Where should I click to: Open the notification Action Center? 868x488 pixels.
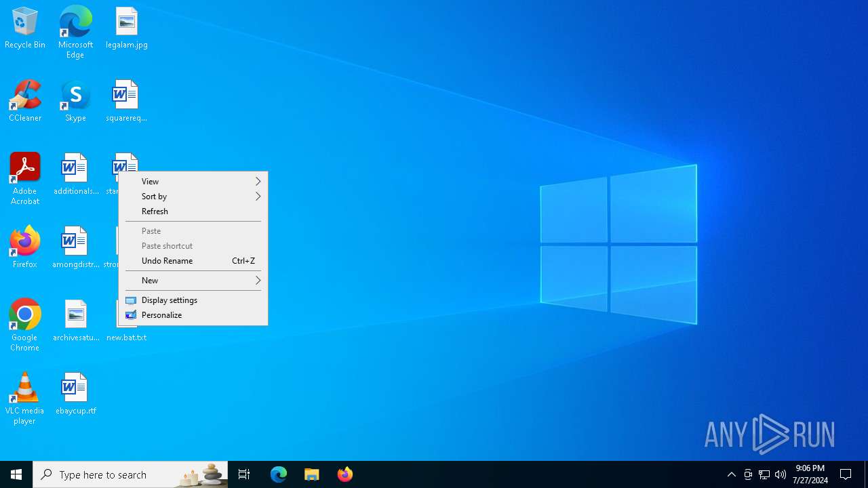coord(846,474)
